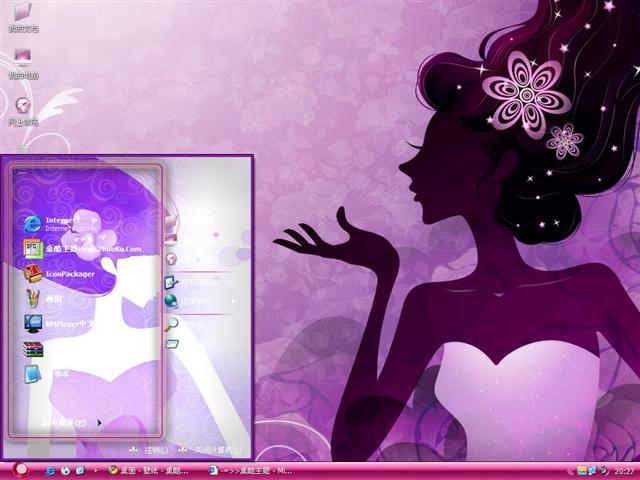Click the Start button orb on taskbar
640x480 pixels.
click(20, 470)
